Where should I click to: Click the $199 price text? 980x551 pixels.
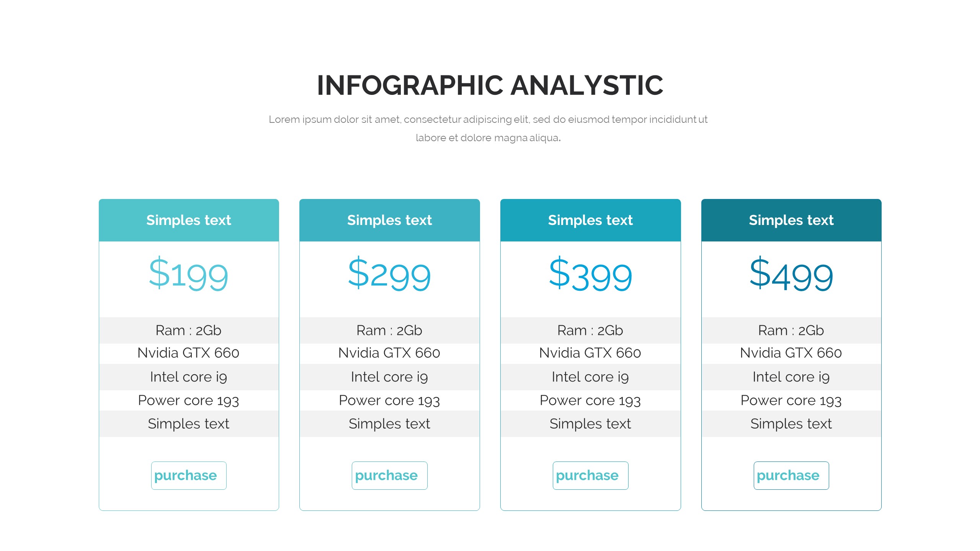click(189, 274)
